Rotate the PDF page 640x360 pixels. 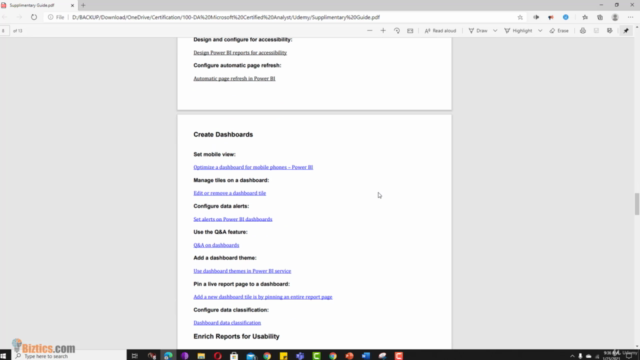coord(397,31)
